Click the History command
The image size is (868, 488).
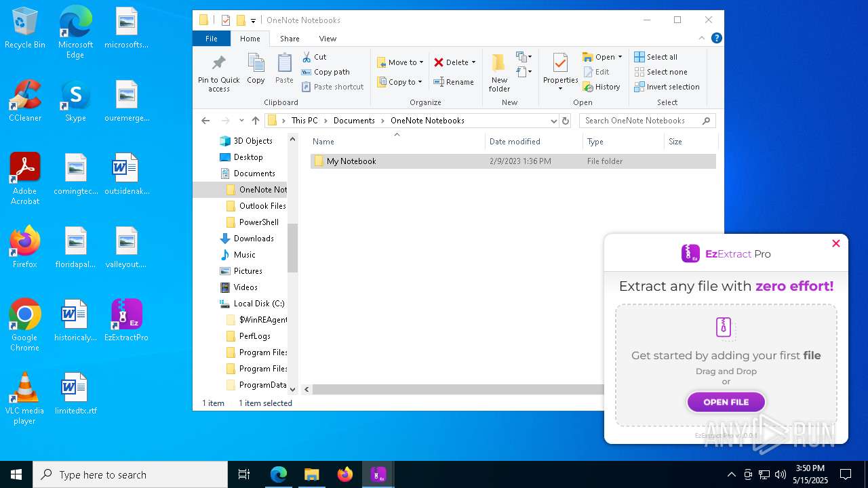point(601,87)
